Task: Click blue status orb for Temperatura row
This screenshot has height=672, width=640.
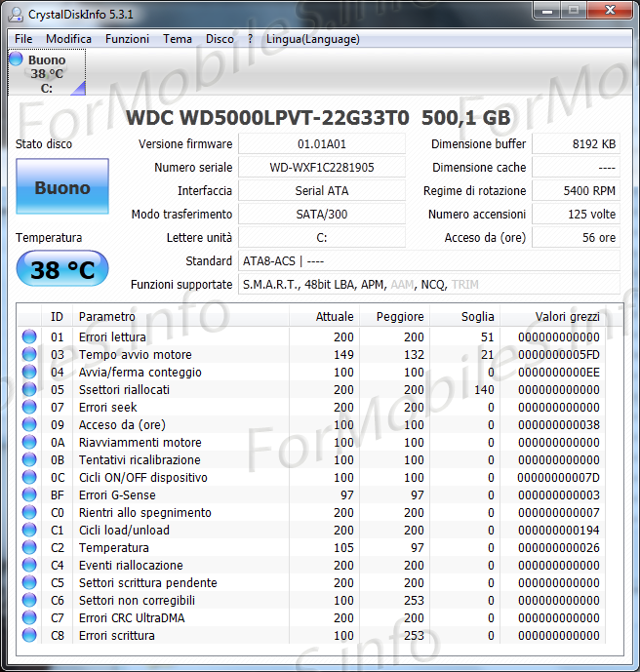Action: (29, 548)
